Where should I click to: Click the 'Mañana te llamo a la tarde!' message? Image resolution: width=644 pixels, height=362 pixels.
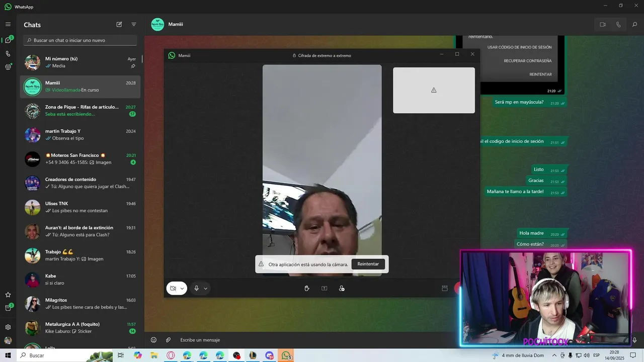click(x=526, y=192)
